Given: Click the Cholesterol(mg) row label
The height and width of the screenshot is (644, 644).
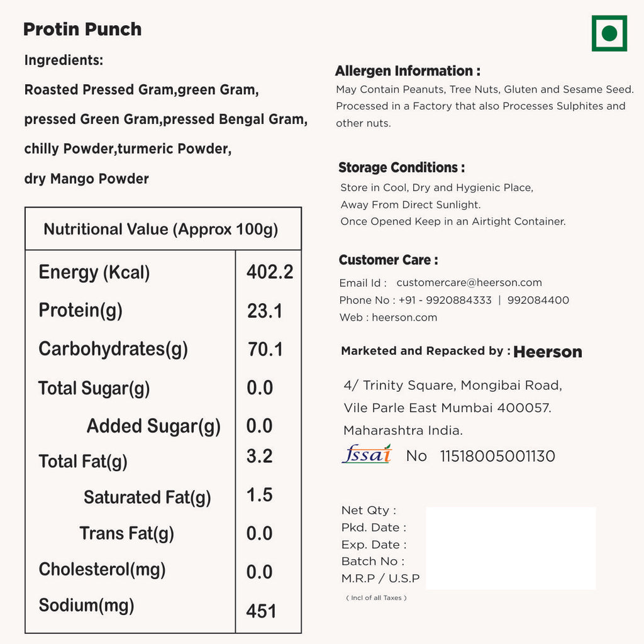Looking at the screenshot, I should point(102,570).
